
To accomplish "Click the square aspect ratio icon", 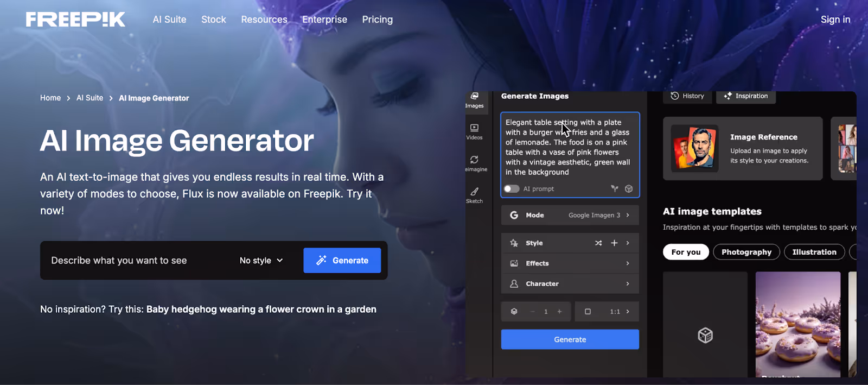I will click(588, 312).
